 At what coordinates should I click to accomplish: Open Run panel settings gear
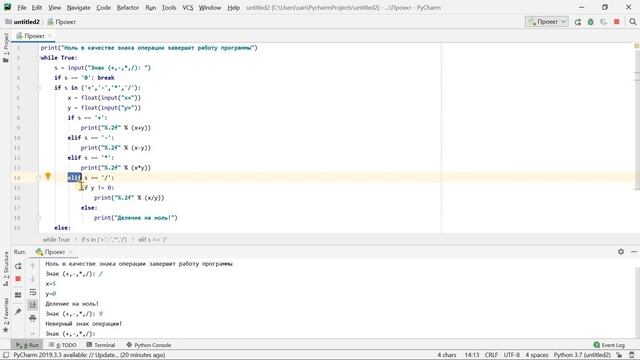point(621,252)
